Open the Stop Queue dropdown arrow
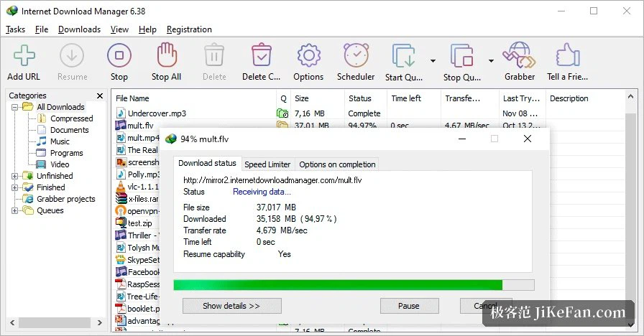 491,61
